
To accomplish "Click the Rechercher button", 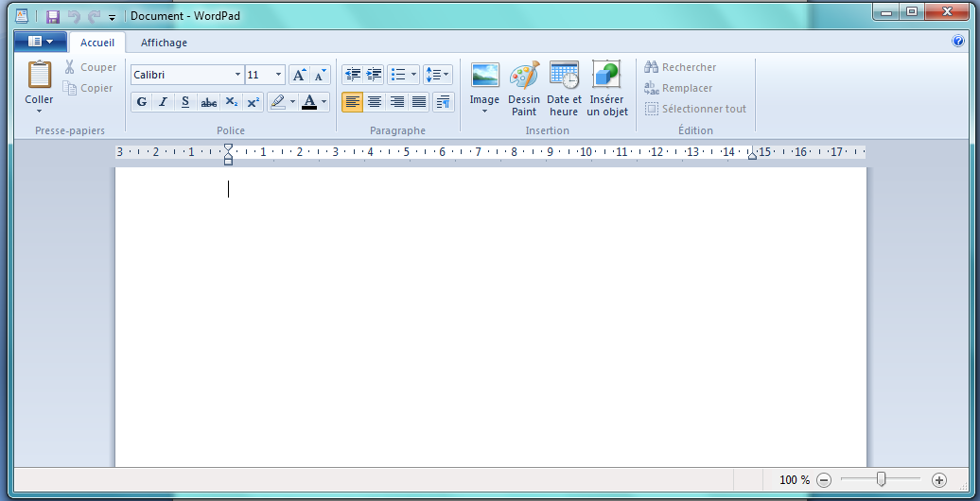I will pyautogui.click(x=681, y=67).
